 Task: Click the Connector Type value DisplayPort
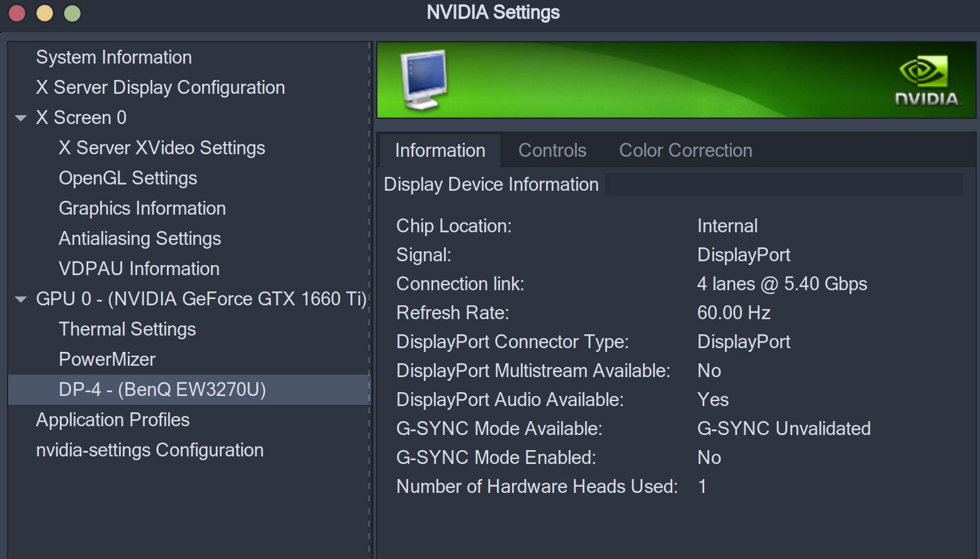pos(744,342)
